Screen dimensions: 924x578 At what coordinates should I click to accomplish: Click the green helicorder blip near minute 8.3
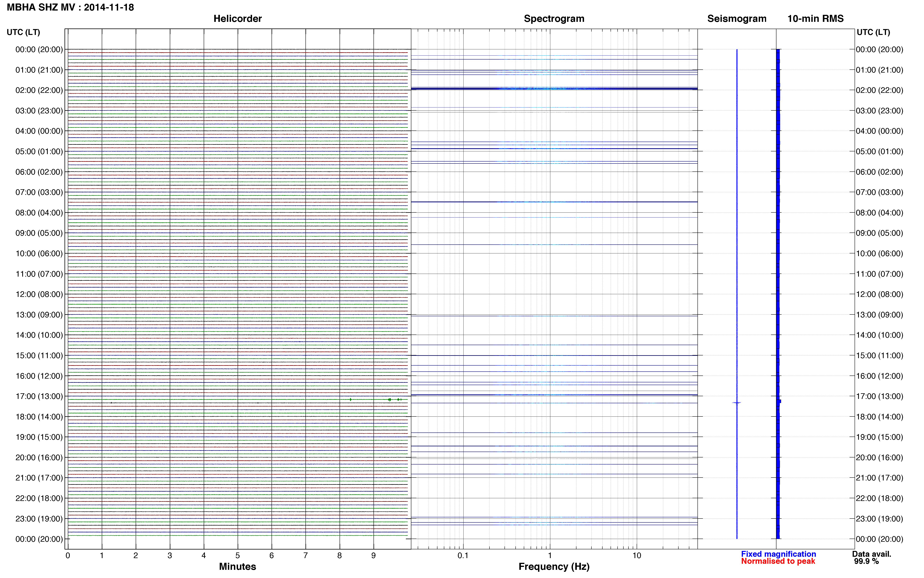351,400
